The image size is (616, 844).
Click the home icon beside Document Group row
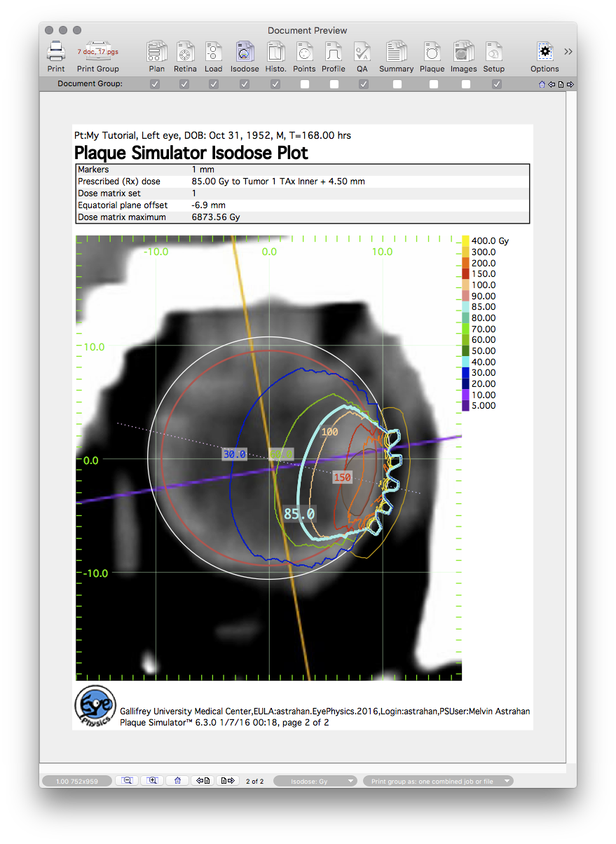542,84
